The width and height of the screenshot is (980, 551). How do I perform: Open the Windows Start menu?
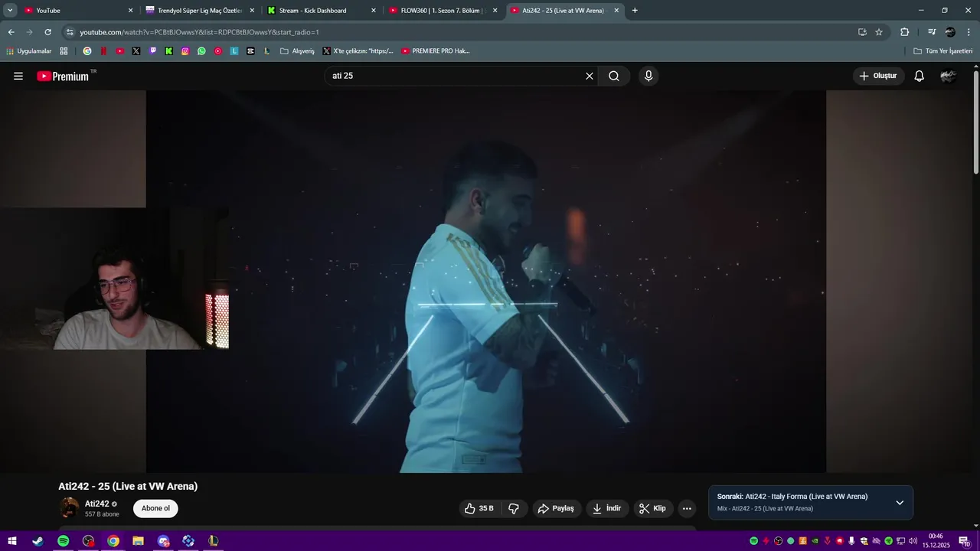click(13, 541)
